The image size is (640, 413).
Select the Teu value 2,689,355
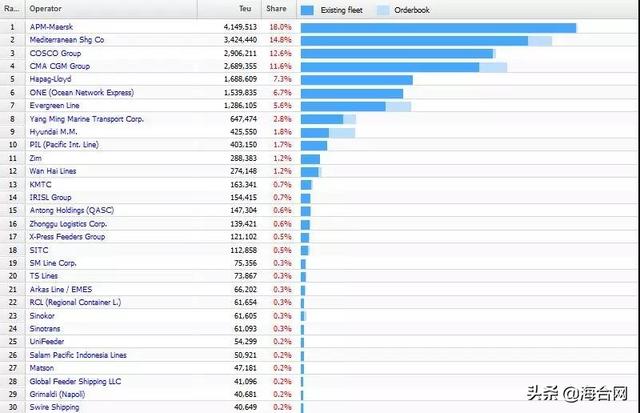click(240, 66)
